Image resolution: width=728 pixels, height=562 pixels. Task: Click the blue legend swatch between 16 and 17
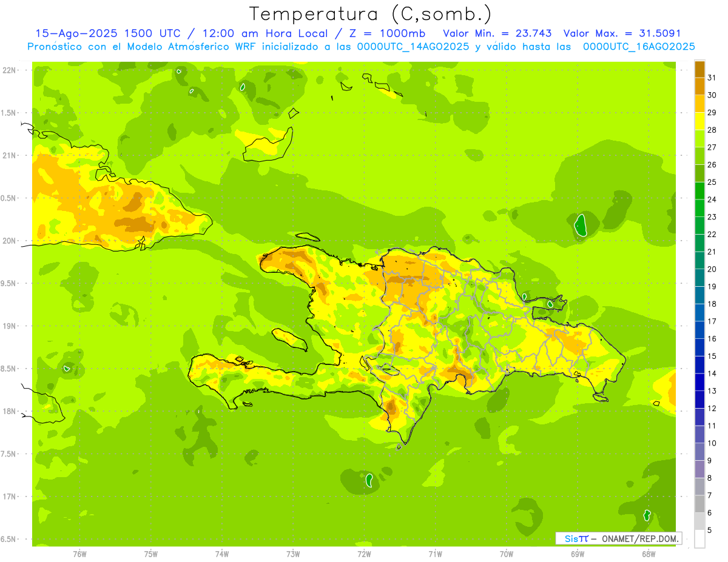coord(699,330)
